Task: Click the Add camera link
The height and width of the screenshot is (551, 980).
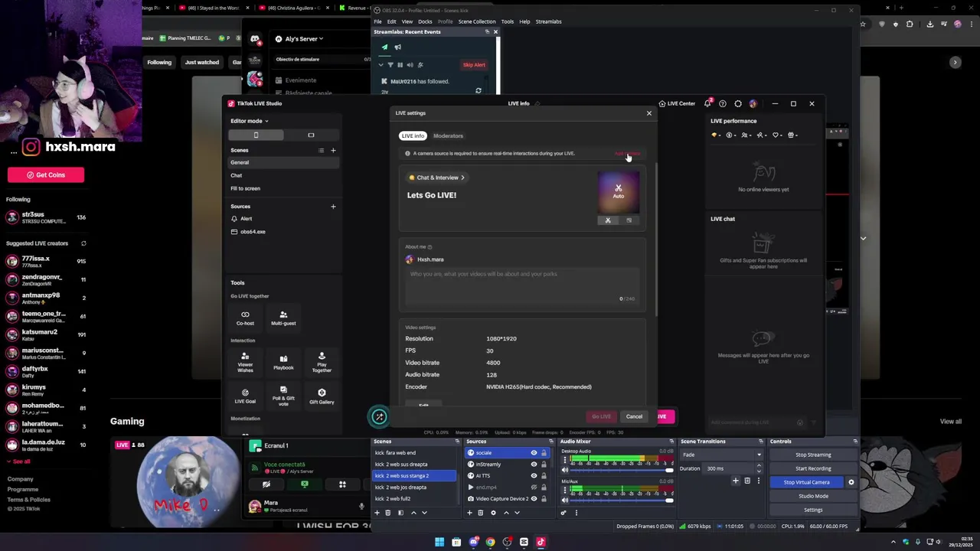Action: (x=627, y=153)
